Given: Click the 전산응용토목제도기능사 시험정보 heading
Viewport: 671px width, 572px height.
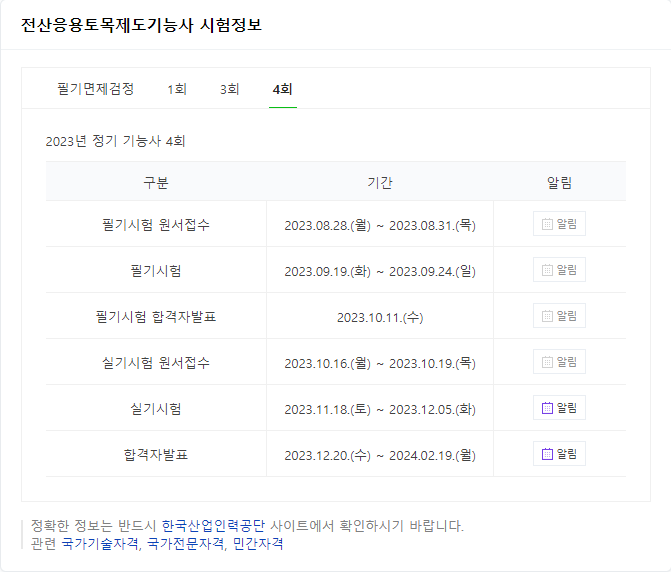Looking at the screenshot, I should 141,25.
